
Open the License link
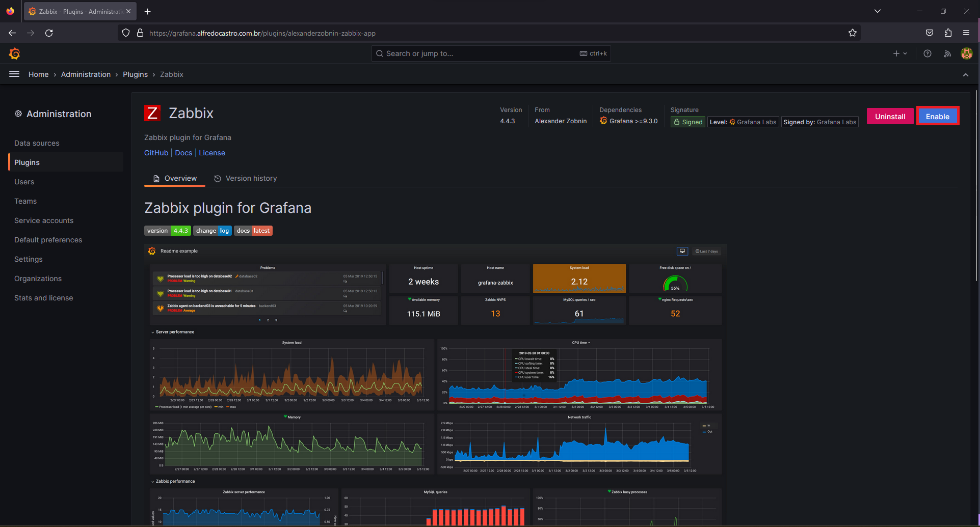tap(212, 153)
